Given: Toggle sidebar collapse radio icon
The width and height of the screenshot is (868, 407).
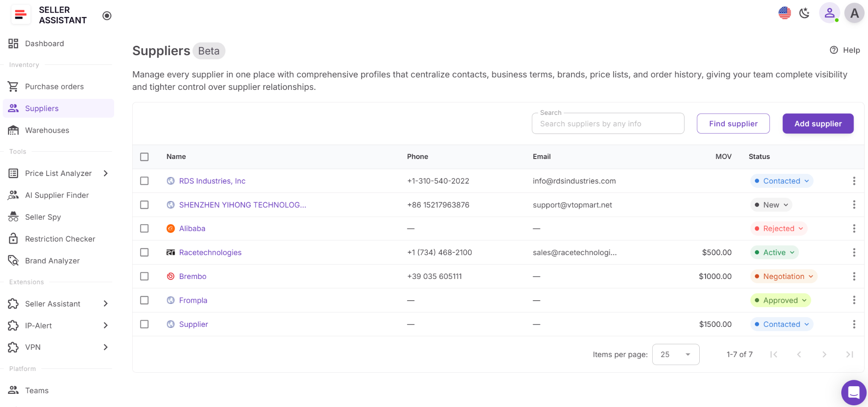Looking at the screenshot, I should point(107,16).
